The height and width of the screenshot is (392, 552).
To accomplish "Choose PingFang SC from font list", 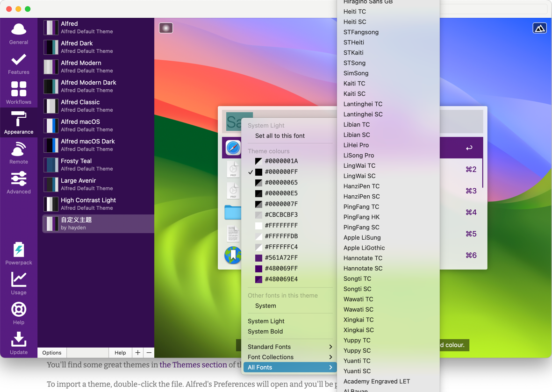I will point(361,227).
